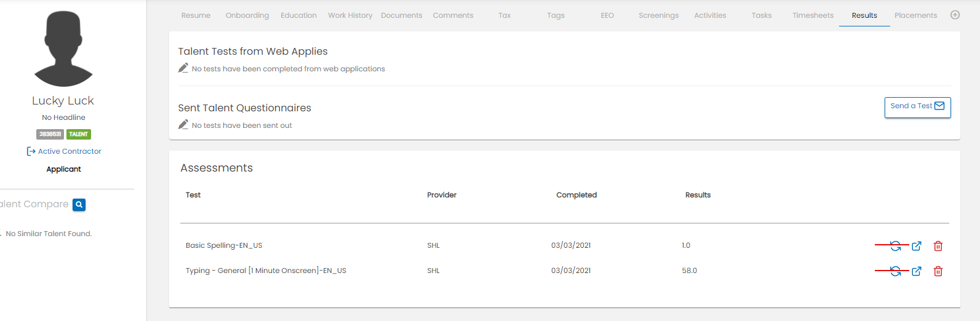The width and height of the screenshot is (980, 321).
Task: Click refresh icon for Basic Spelling test
Action: pyautogui.click(x=896, y=246)
